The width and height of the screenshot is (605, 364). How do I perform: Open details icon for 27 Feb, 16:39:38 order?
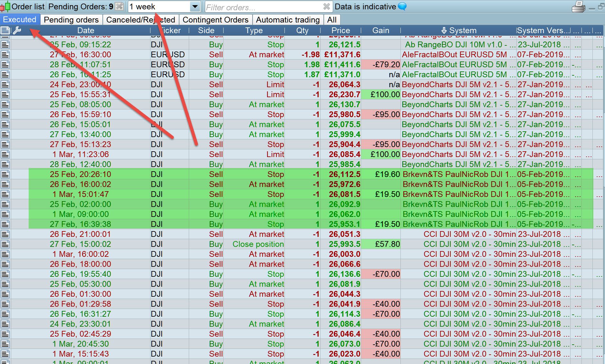5,224
